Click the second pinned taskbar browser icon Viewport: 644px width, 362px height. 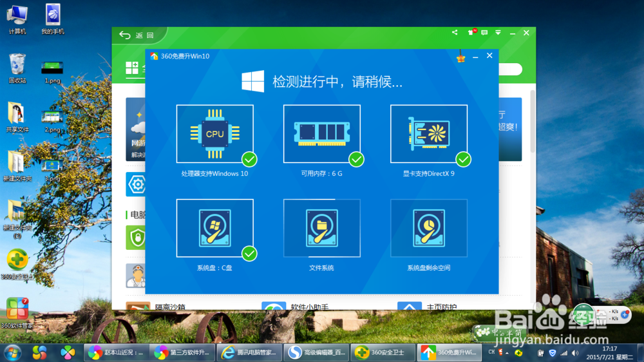[x=40, y=352]
